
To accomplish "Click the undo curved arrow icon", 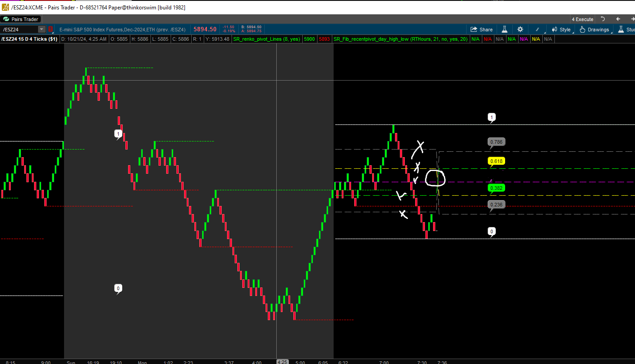I will pos(603,19).
